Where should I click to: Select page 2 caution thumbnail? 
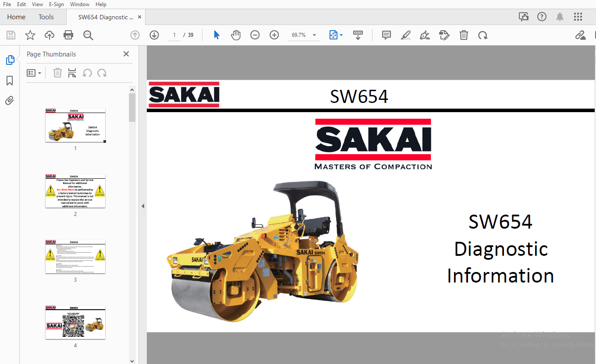pyautogui.click(x=75, y=191)
